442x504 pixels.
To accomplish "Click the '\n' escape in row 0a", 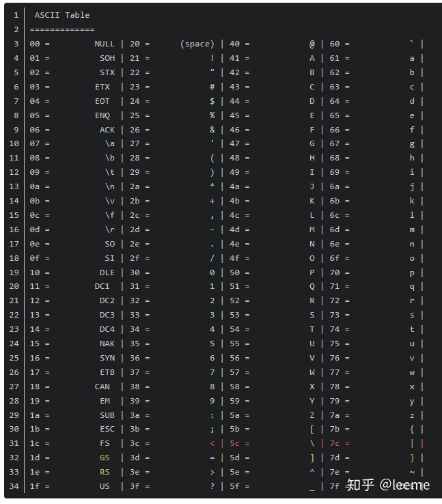I will [109, 186].
